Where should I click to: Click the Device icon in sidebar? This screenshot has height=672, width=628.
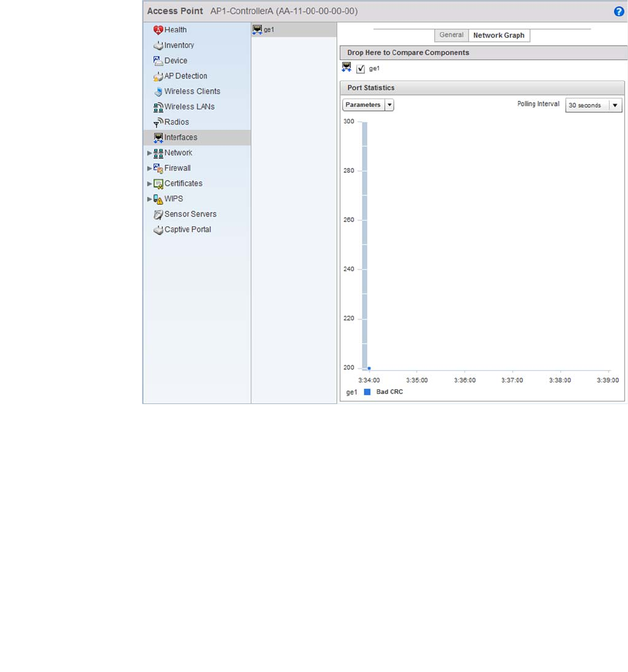click(158, 61)
